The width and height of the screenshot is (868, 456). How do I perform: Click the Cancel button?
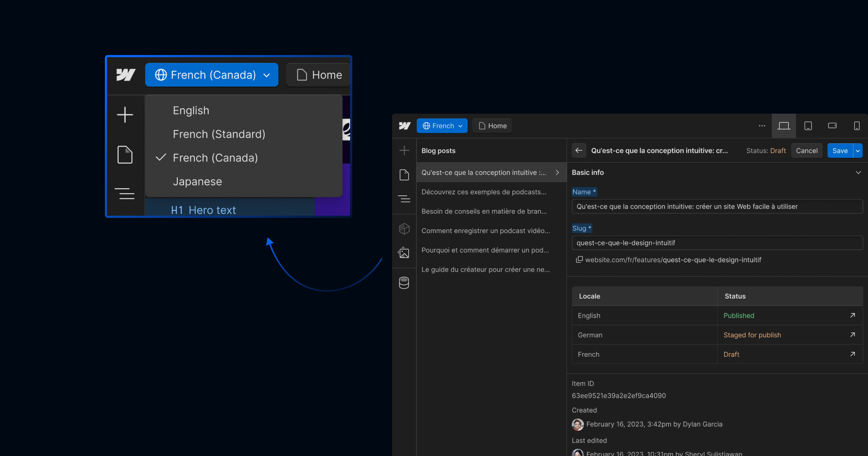[x=807, y=151]
